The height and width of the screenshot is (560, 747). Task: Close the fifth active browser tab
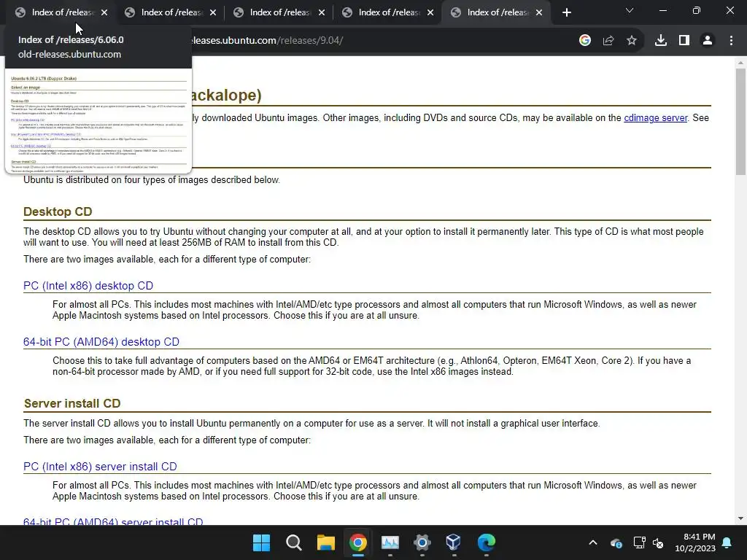click(x=539, y=12)
